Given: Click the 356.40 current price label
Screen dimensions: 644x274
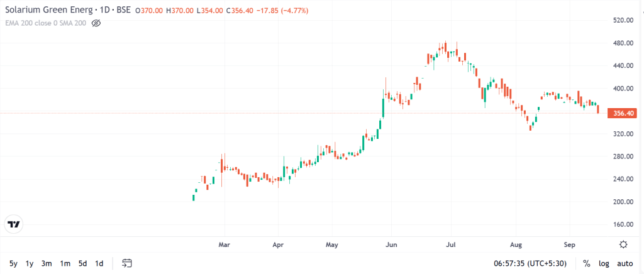Looking at the screenshot, I should click(x=625, y=113).
